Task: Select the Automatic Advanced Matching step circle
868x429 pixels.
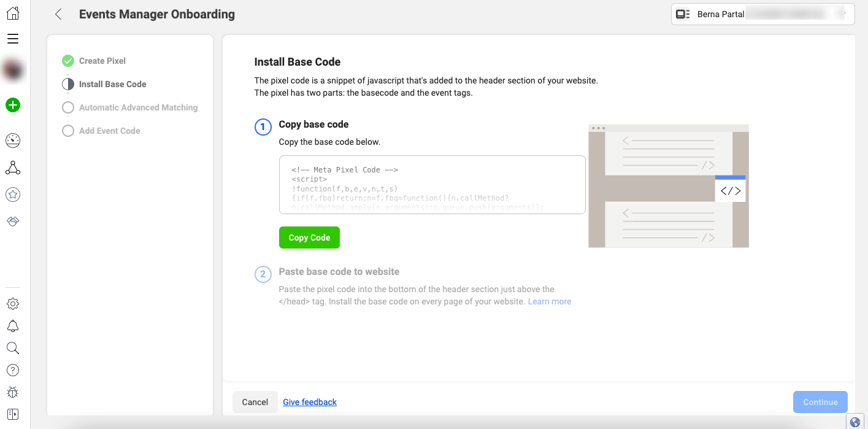Action: click(67, 107)
